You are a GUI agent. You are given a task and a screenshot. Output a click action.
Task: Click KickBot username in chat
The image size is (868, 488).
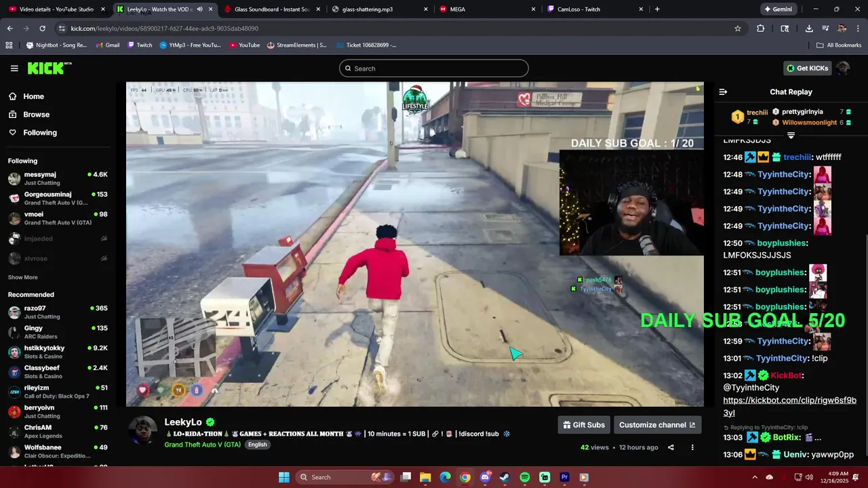point(785,375)
